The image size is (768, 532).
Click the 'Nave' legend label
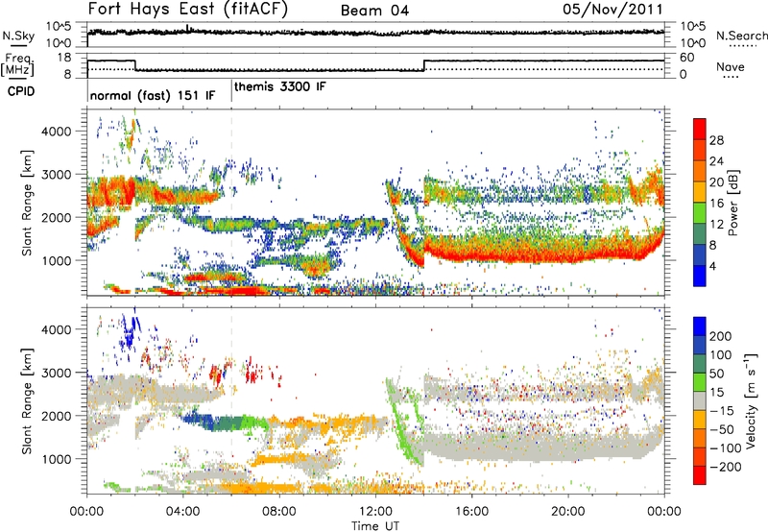coord(731,67)
